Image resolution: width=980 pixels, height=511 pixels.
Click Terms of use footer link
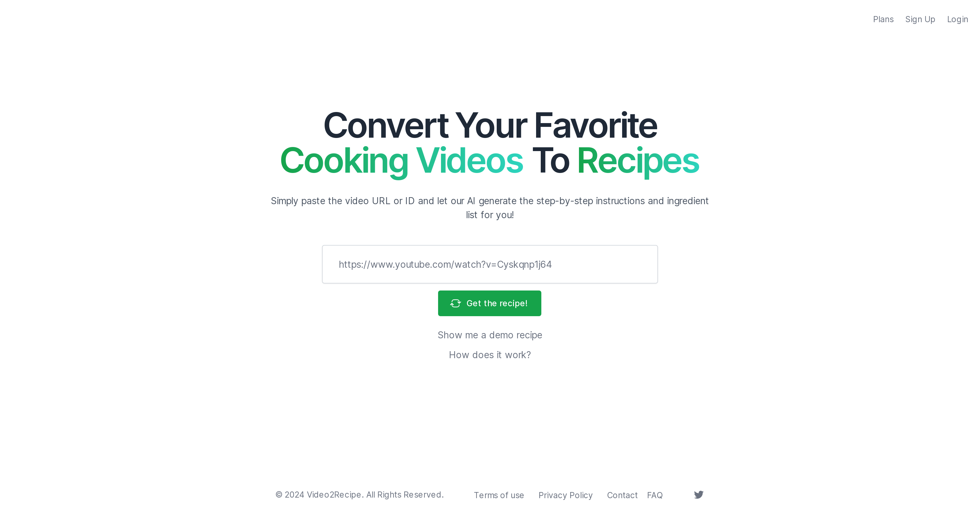pos(498,495)
